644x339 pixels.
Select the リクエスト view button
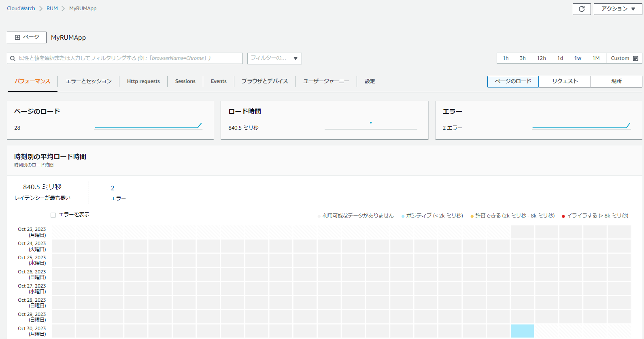[x=565, y=81]
